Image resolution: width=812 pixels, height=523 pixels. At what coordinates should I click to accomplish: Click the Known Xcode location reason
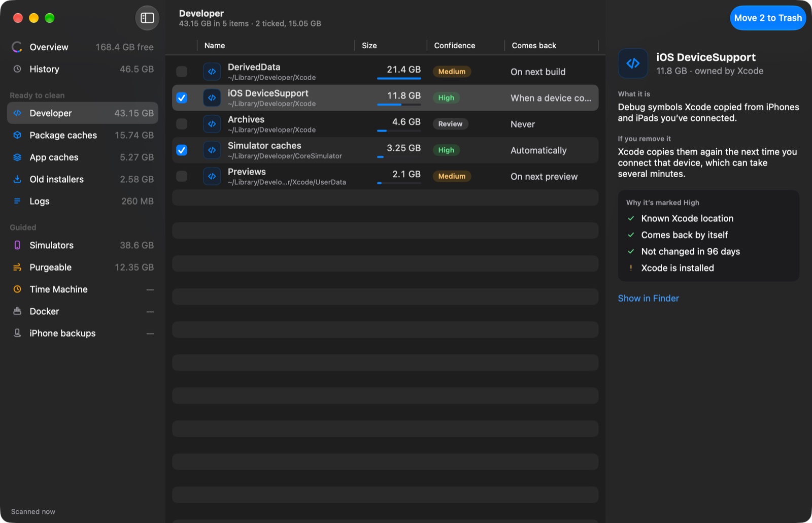[681, 218]
